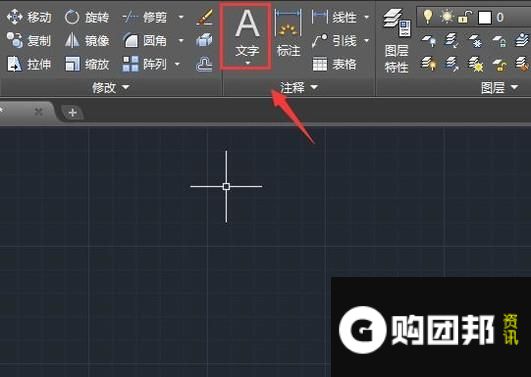This screenshot has width=531, height=377.
Task: Expand the Array (阵列) dropdown arrow
Action: (177, 64)
